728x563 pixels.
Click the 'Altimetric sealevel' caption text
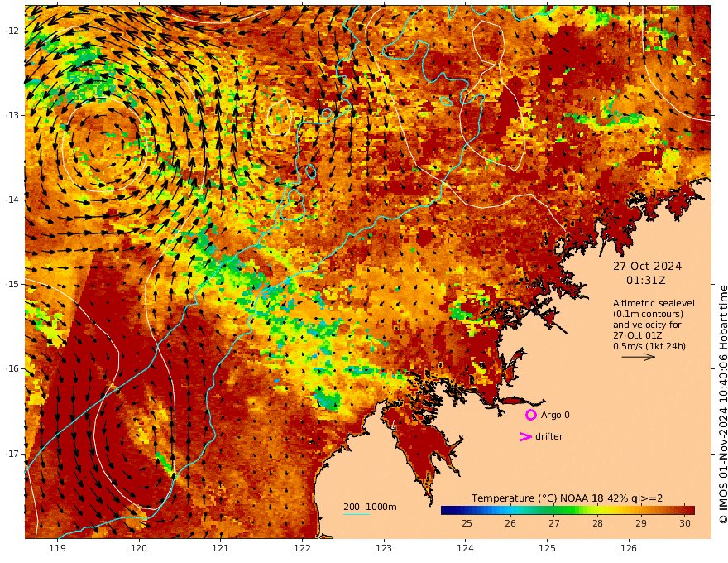654,303
